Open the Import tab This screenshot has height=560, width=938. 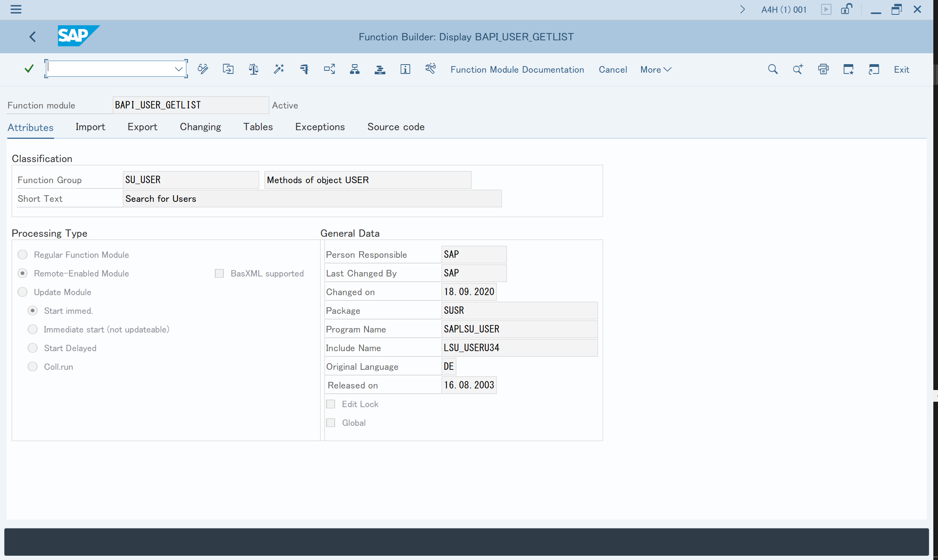click(90, 127)
